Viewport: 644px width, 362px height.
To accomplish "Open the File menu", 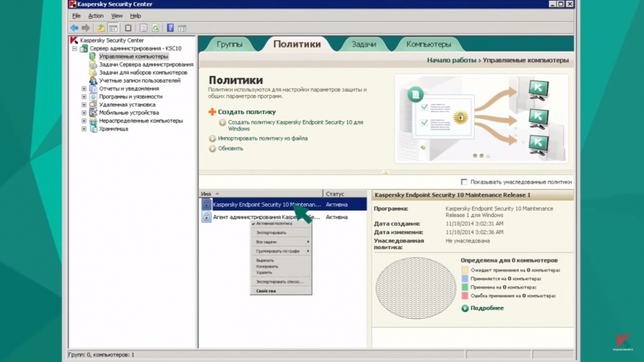I will coord(76,16).
